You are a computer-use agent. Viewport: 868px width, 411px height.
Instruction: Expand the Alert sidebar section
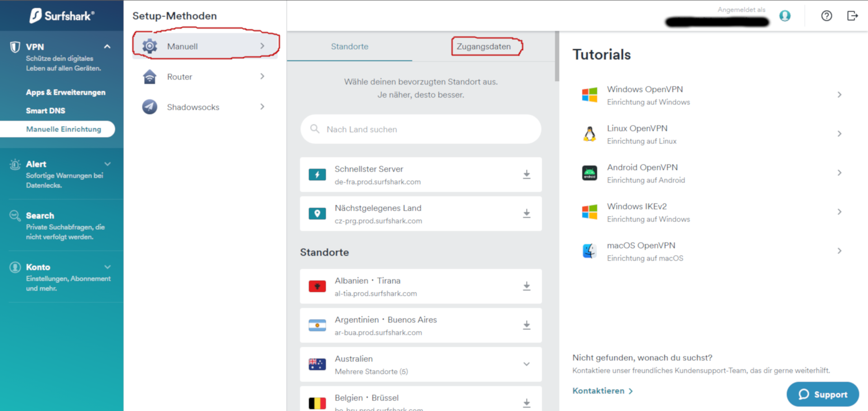[x=107, y=164]
